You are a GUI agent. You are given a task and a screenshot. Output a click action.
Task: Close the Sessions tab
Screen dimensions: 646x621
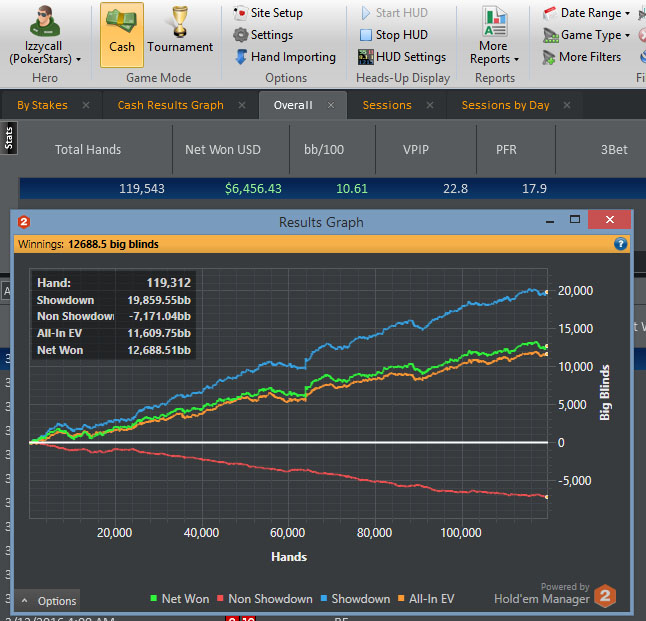tap(430, 105)
